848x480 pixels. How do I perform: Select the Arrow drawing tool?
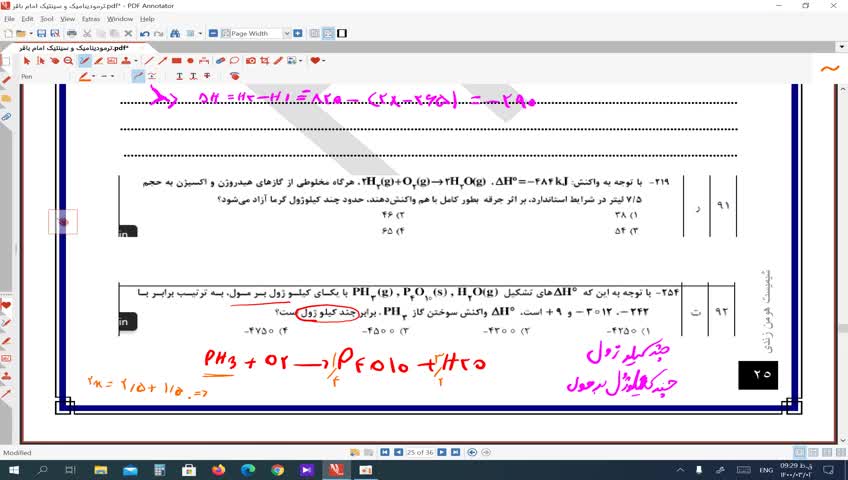tap(162, 61)
